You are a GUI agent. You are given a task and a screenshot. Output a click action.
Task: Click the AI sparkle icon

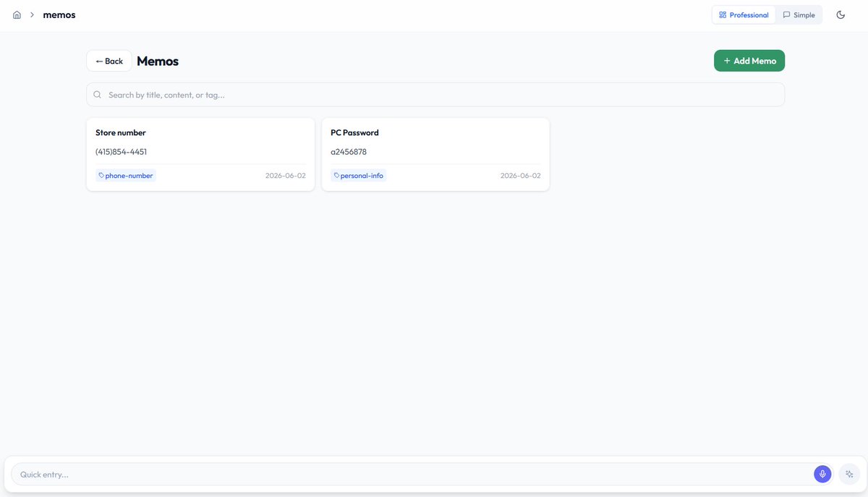pos(850,474)
